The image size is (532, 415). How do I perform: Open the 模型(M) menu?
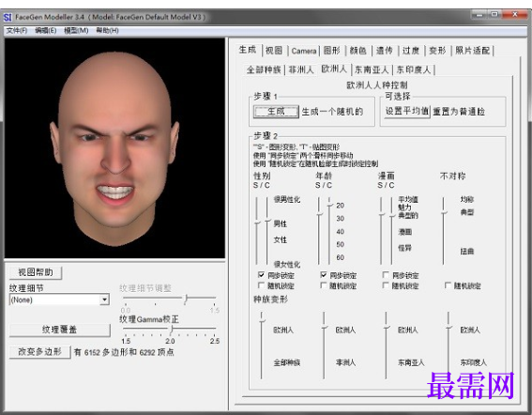point(76,31)
